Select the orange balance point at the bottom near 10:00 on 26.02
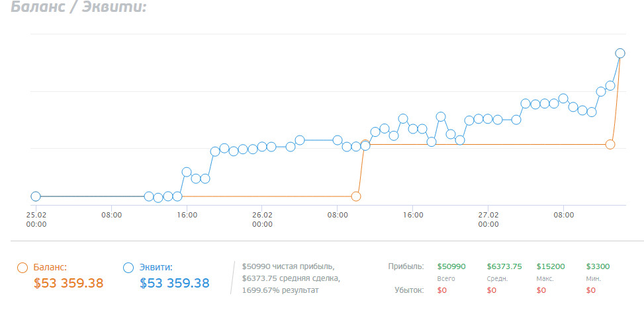 [356, 196]
